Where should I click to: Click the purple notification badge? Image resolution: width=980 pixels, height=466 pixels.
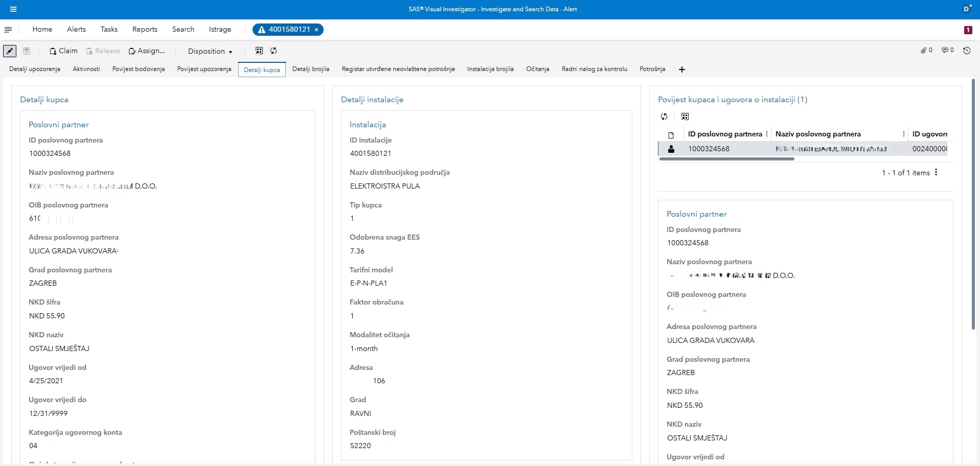click(x=968, y=30)
